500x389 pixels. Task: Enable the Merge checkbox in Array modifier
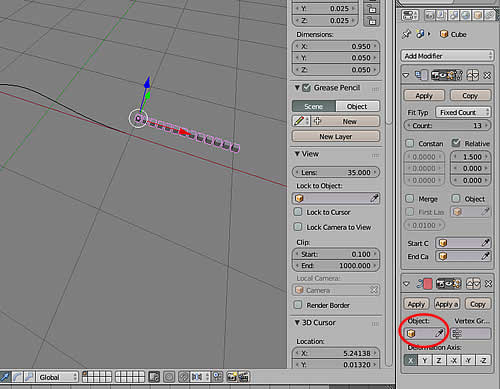tap(410, 199)
